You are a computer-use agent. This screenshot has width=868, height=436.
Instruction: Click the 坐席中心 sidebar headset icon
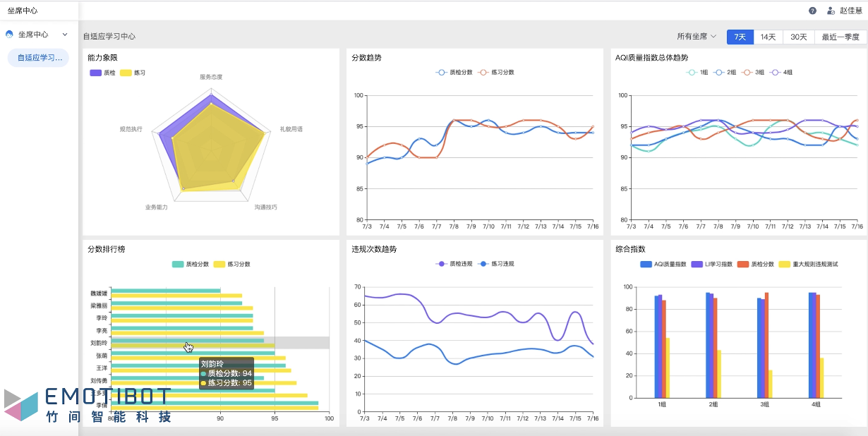9,34
